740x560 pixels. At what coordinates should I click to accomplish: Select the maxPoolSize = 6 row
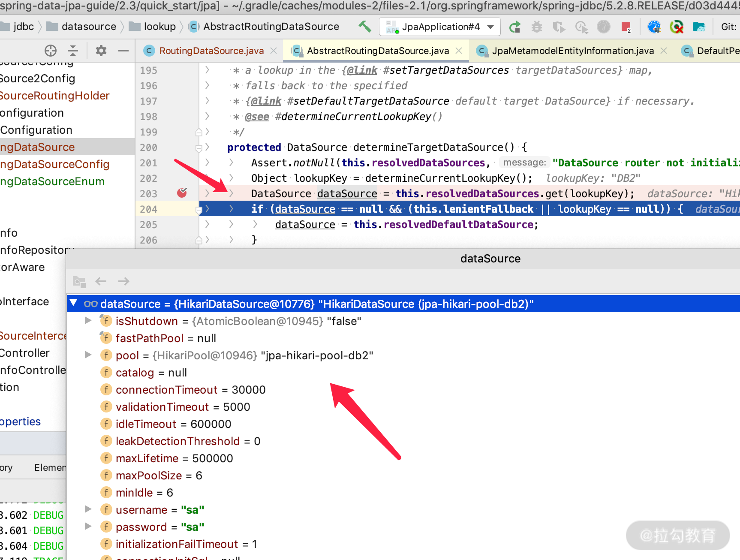[x=403, y=476]
